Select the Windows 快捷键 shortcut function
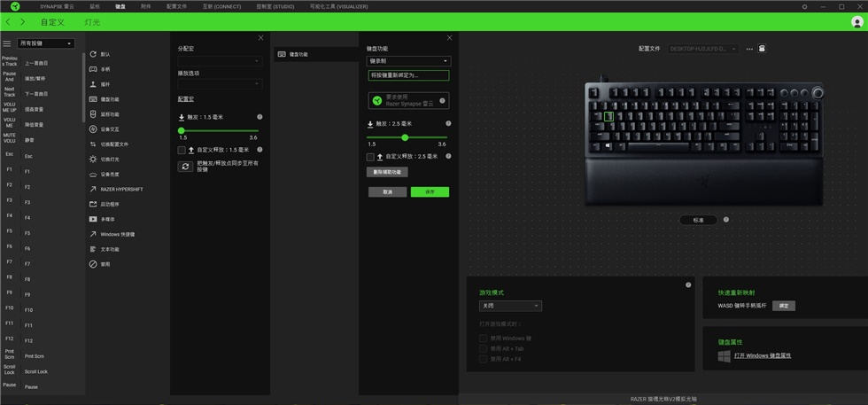 pos(112,234)
